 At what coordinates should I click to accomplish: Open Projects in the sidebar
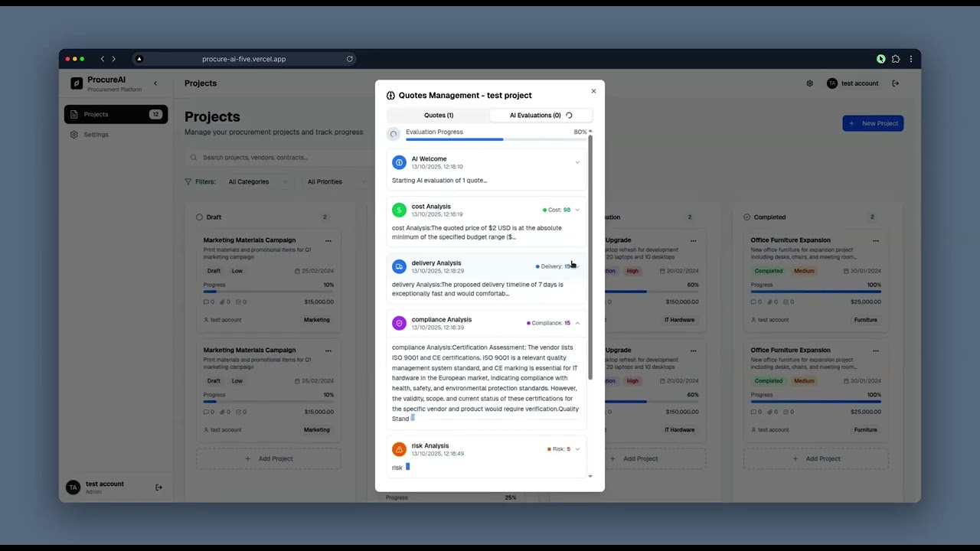116,115
